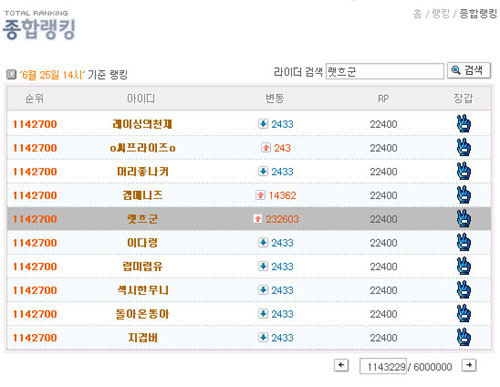Click the change value 14362
Image resolution: width=500 pixels, height=387 pixels.
point(282,195)
